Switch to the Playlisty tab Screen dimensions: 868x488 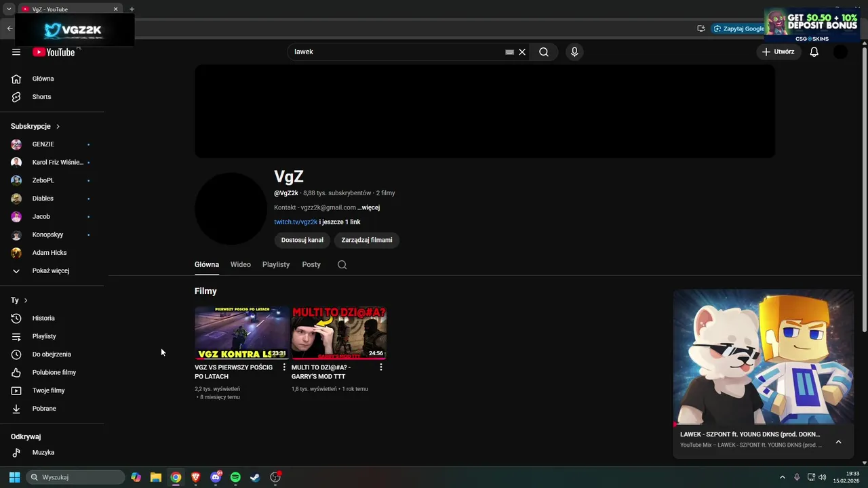[x=276, y=265]
